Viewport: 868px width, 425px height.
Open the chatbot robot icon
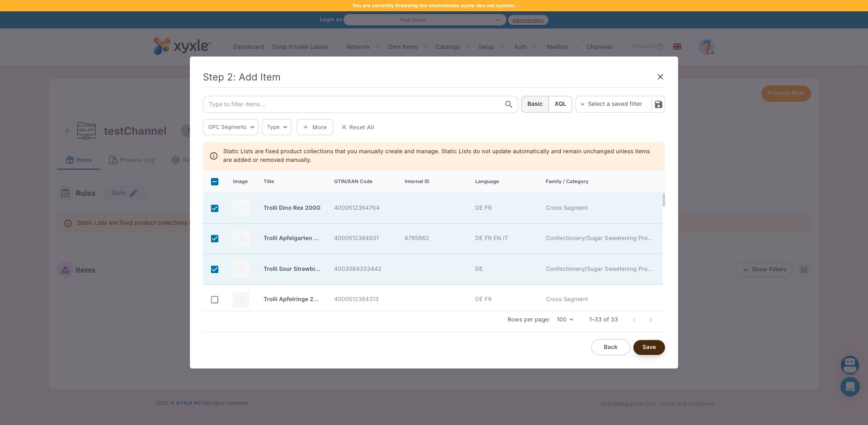tap(849, 365)
